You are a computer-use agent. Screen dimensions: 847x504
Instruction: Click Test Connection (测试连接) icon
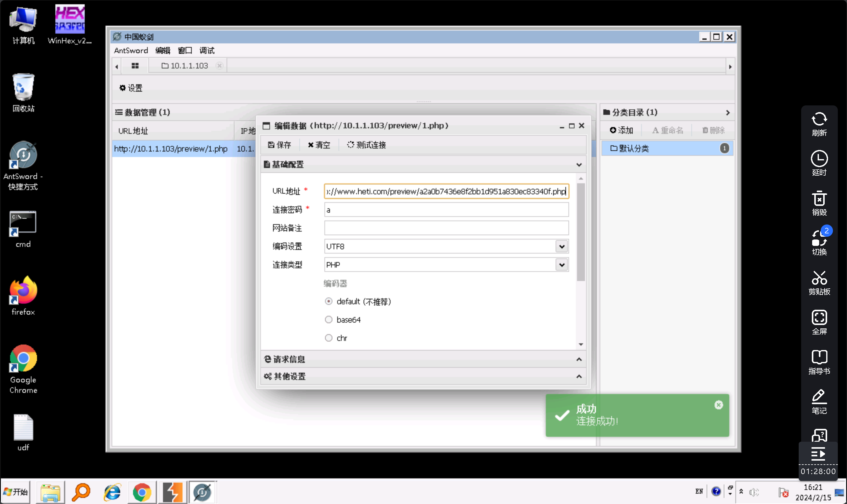click(350, 145)
